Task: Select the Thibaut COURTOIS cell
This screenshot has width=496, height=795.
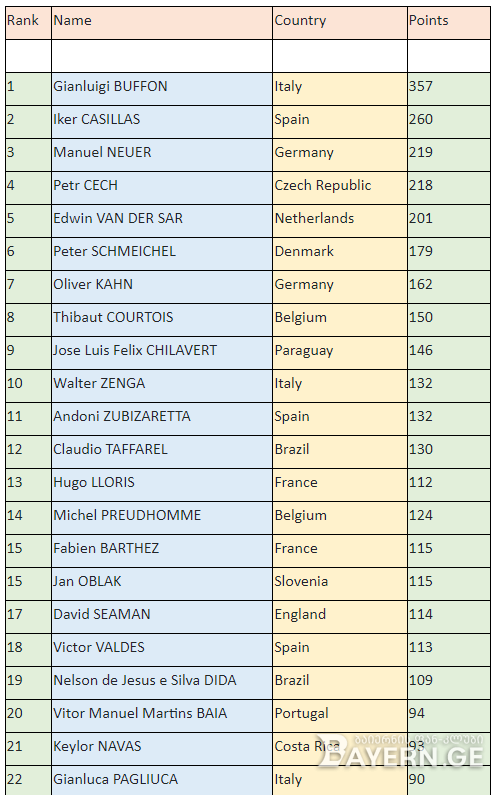Action: (x=162, y=319)
